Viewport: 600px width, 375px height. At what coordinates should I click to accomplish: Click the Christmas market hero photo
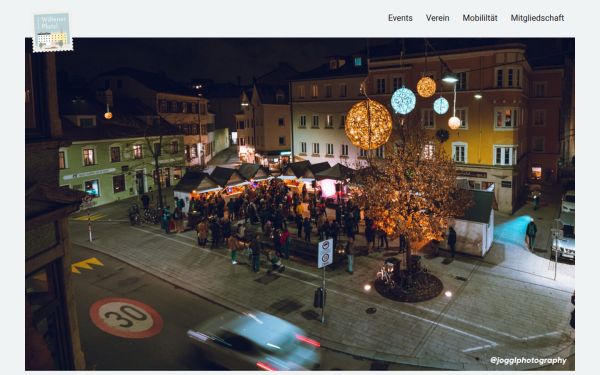pyautogui.click(x=300, y=204)
